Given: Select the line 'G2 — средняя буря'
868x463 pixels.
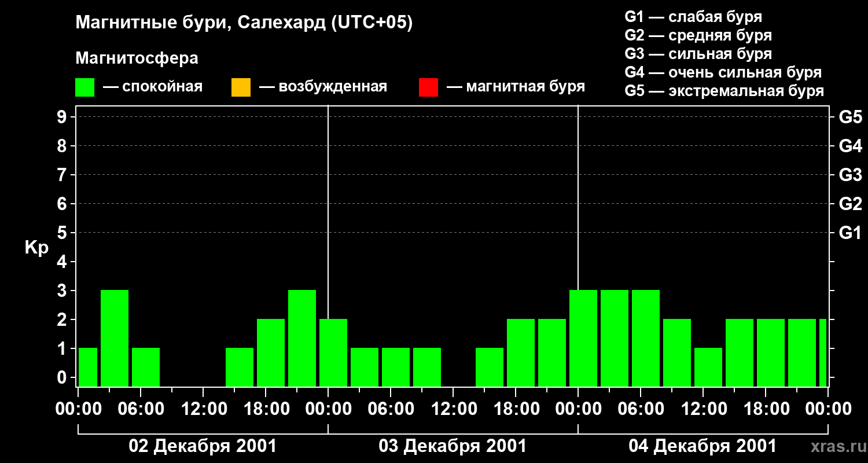Looking at the screenshot, I should point(698,35).
